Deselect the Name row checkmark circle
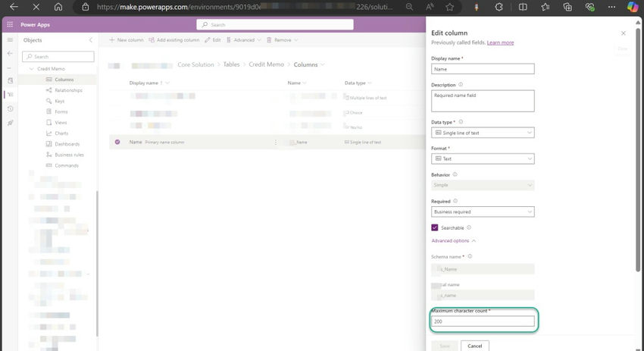The image size is (644, 351). point(117,142)
